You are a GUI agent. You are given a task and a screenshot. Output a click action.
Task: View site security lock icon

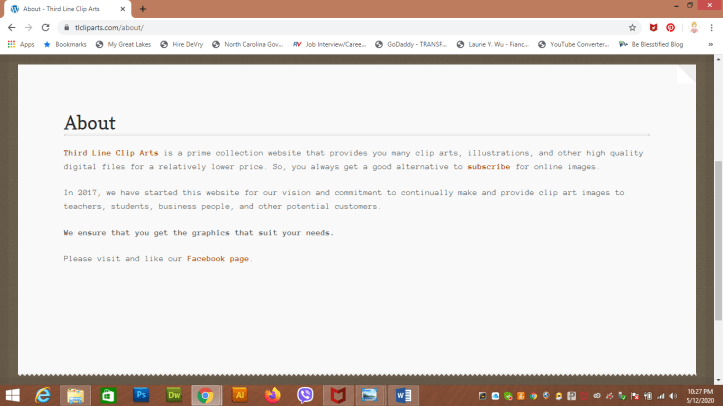[66, 28]
